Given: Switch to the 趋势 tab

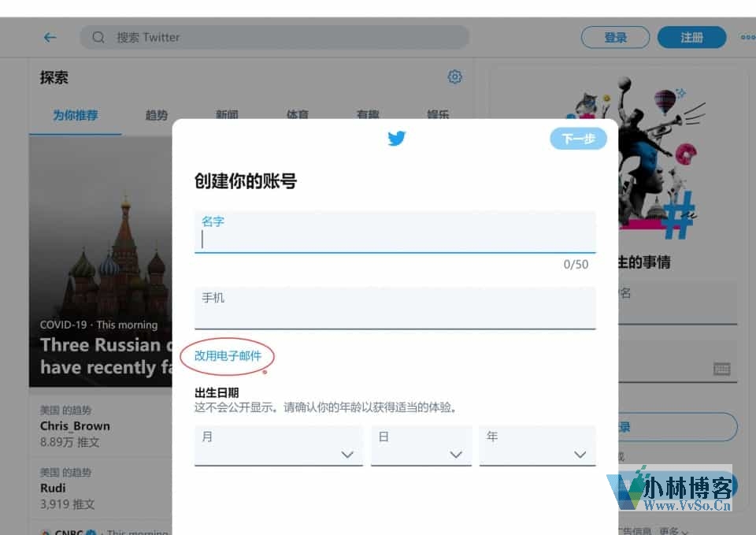Looking at the screenshot, I should pyautogui.click(x=157, y=115).
